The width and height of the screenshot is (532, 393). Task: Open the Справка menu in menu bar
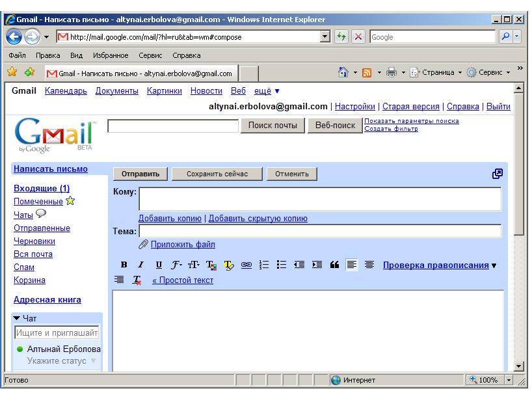tap(186, 55)
